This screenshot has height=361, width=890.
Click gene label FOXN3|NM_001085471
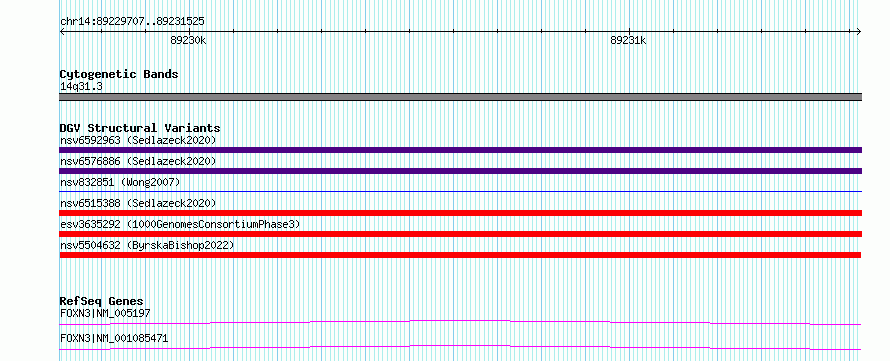[114, 339]
